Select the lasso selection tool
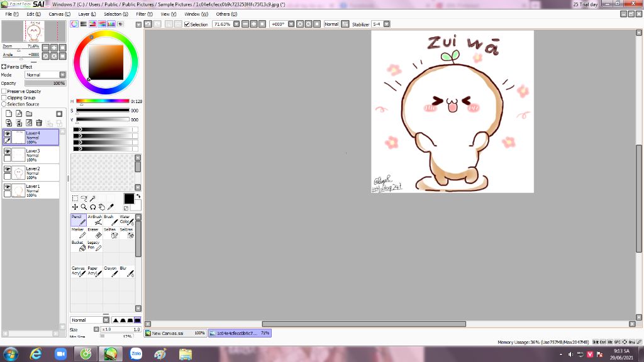The width and height of the screenshot is (644, 362). coord(84,198)
